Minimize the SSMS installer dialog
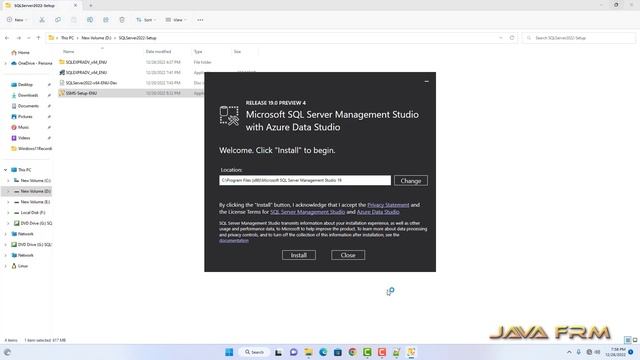The image size is (640, 360). (x=427, y=81)
